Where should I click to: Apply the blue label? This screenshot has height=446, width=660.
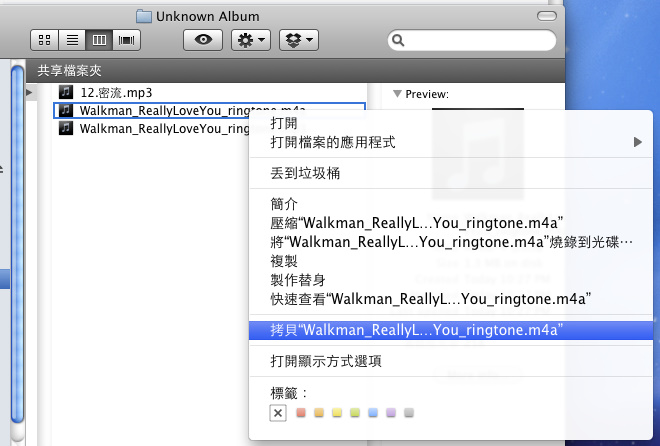(x=373, y=412)
